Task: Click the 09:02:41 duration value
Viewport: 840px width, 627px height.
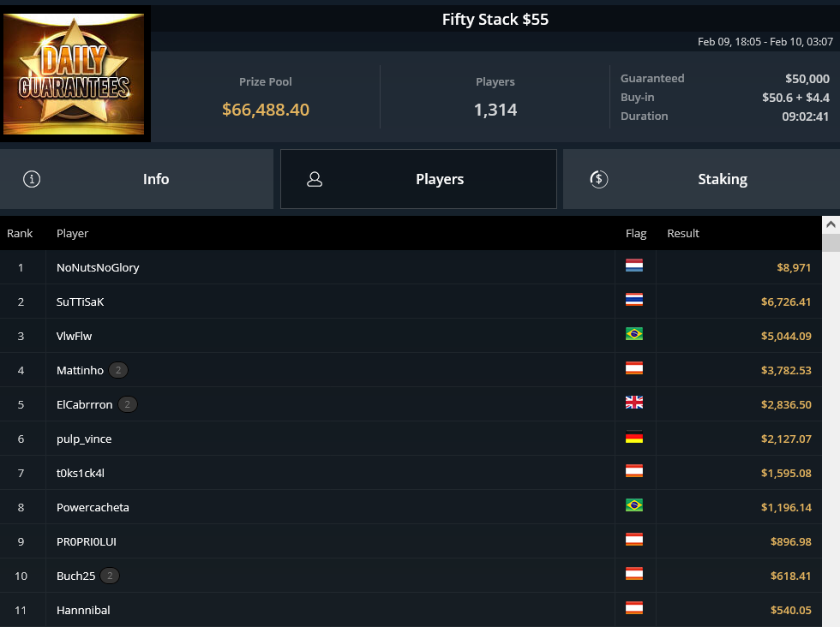Action: point(805,116)
